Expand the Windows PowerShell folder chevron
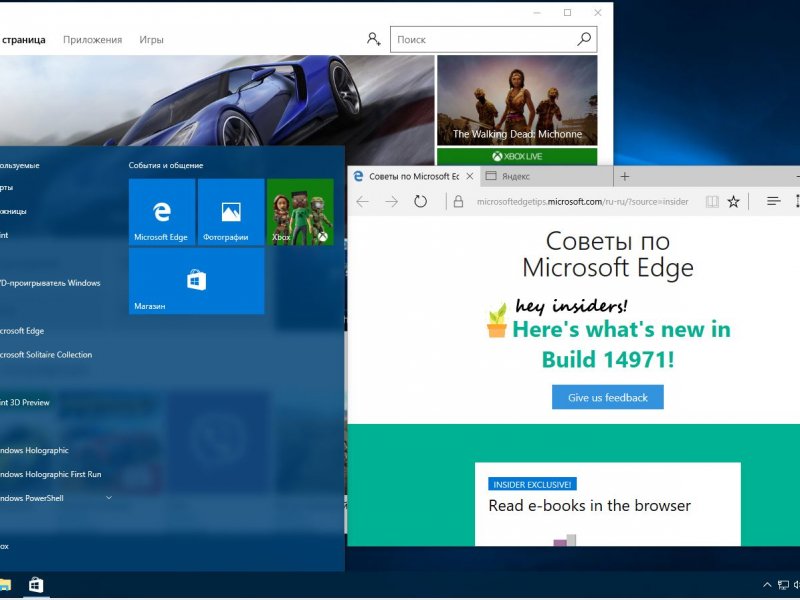This screenshot has height=600, width=800. 109,498
